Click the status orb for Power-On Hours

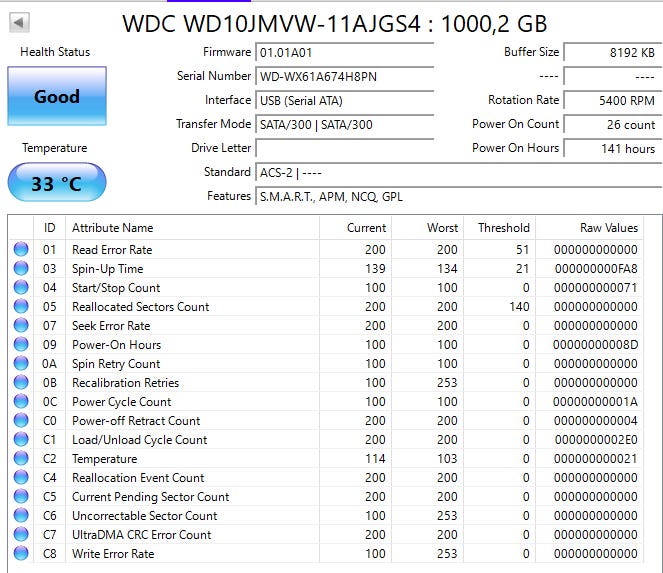(21, 345)
